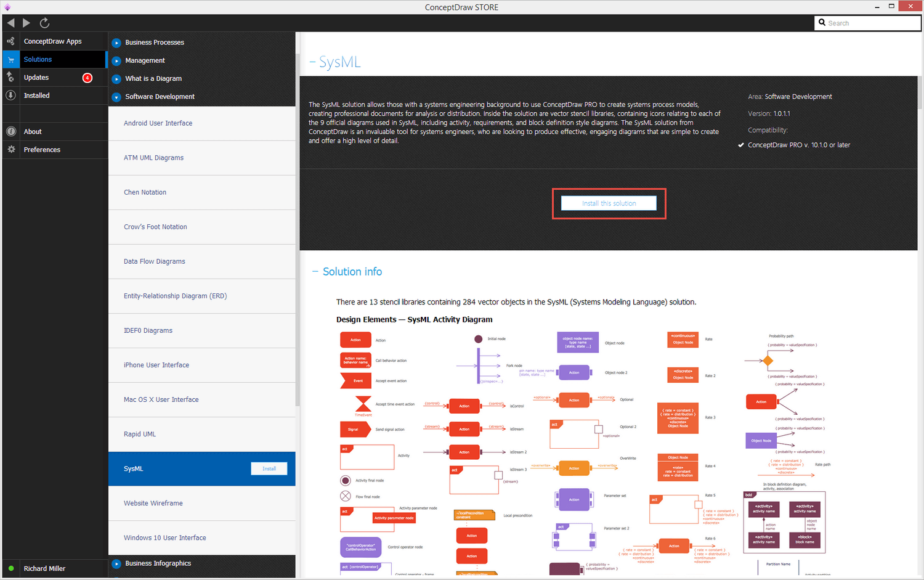The image size is (924, 580).
Task: Click the Solutions cart icon
Action: coord(10,59)
